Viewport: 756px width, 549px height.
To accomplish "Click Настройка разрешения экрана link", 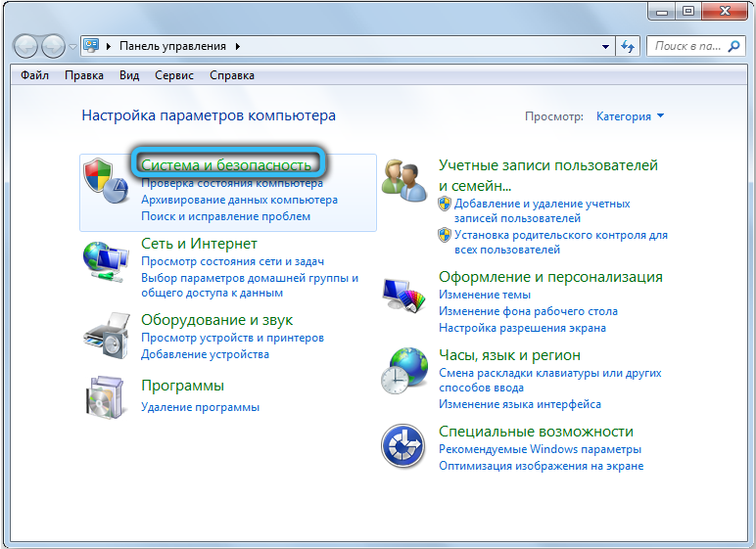I will click(522, 328).
